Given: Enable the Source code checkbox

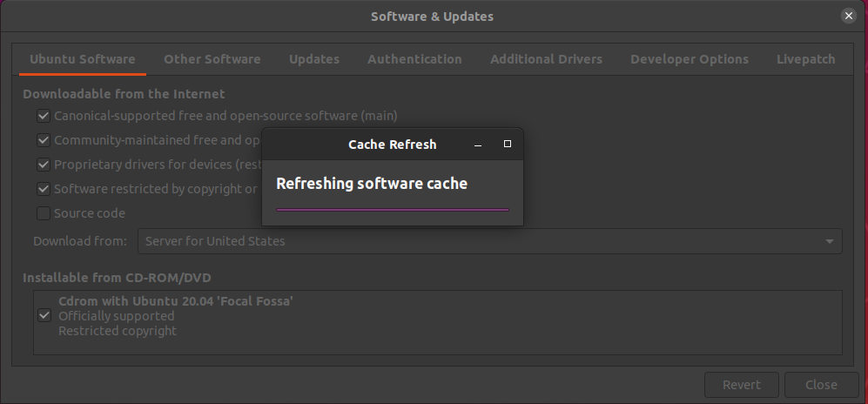Looking at the screenshot, I should 44,213.
